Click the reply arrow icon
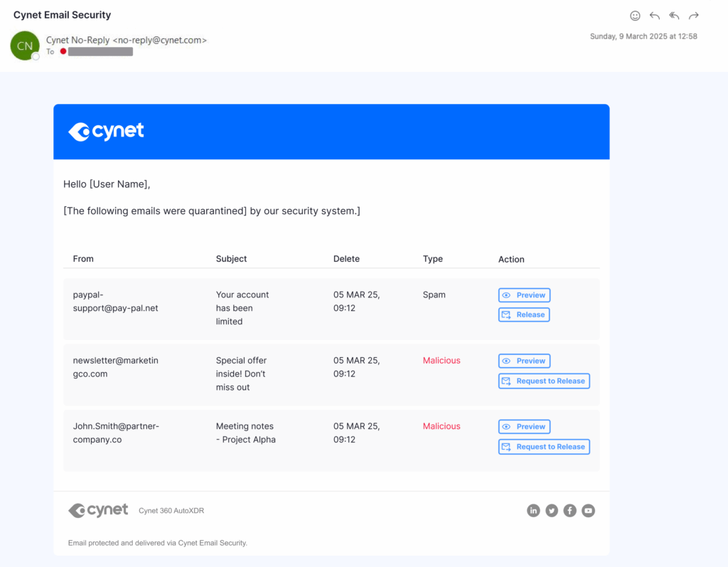The height and width of the screenshot is (567, 728). tap(654, 15)
